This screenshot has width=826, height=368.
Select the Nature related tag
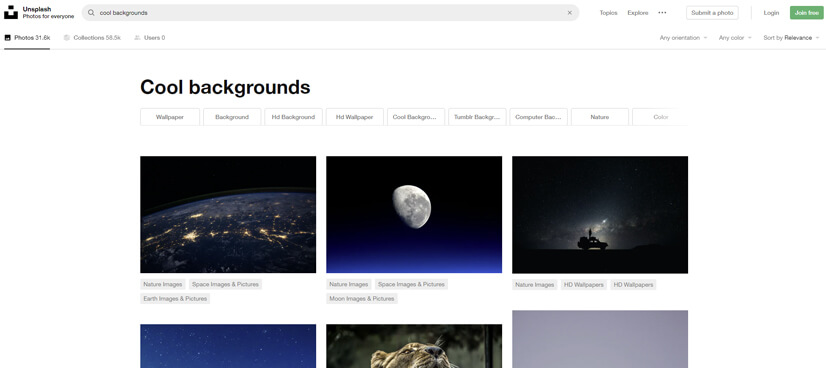pyautogui.click(x=599, y=117)
